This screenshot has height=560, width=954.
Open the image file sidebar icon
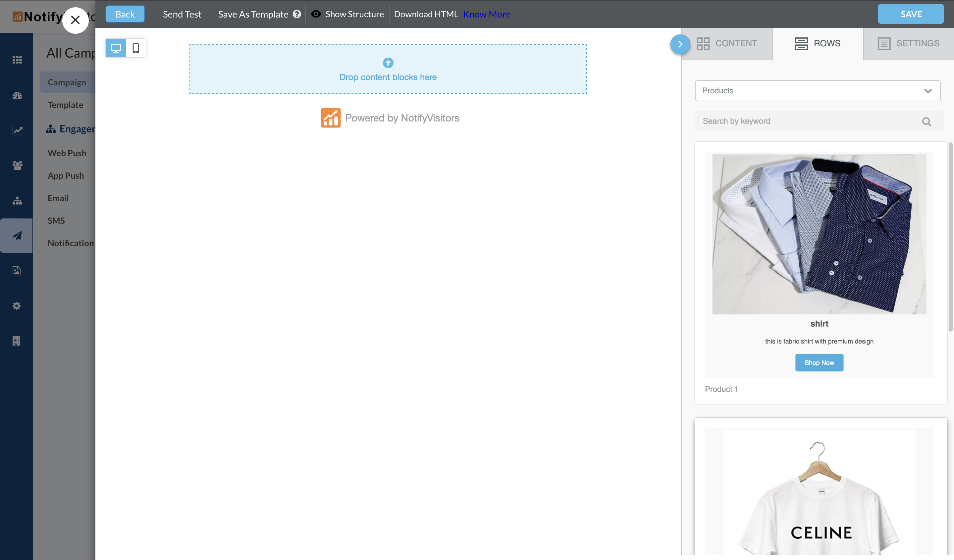17,270
